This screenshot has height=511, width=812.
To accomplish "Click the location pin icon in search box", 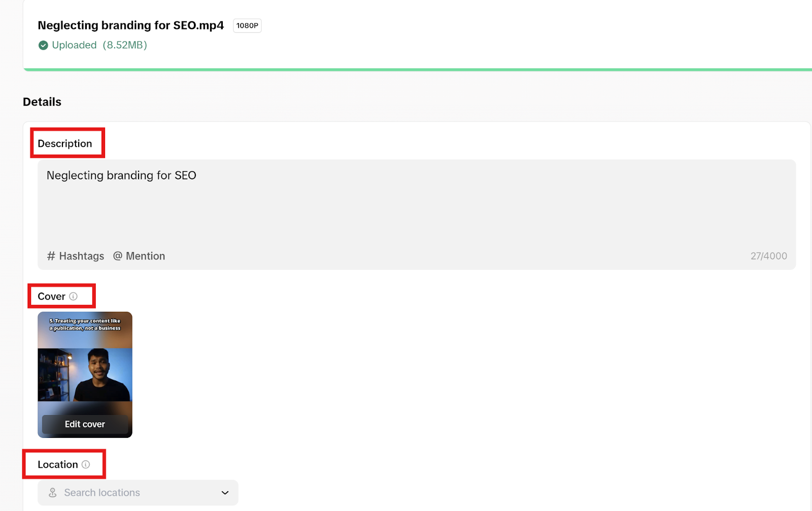I will (52, 493).
